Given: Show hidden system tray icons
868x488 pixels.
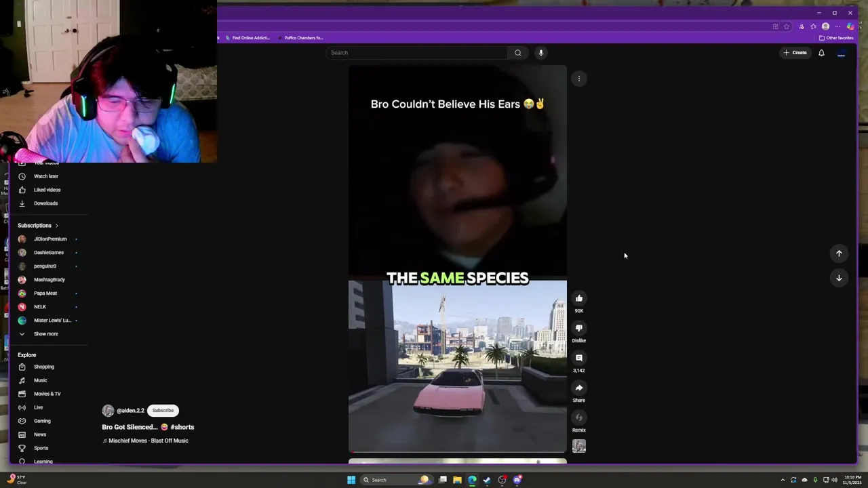Looking at the screenshot, I should (x=783, y=480).
